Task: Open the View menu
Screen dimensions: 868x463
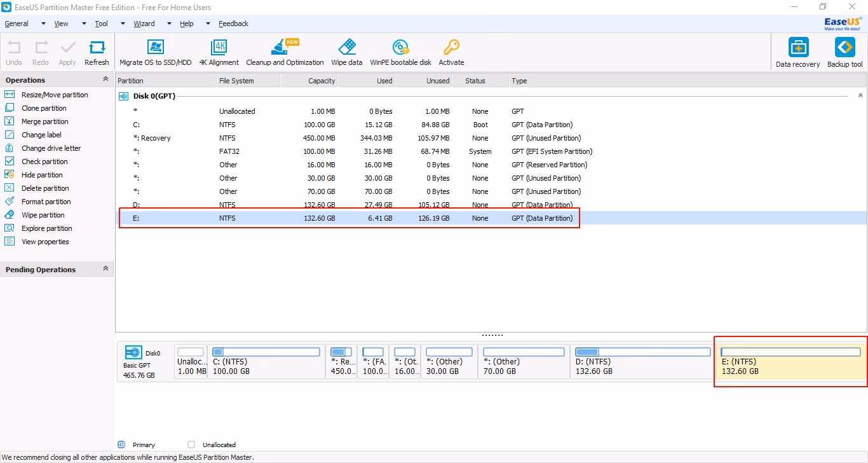Action: pos(61,24)
